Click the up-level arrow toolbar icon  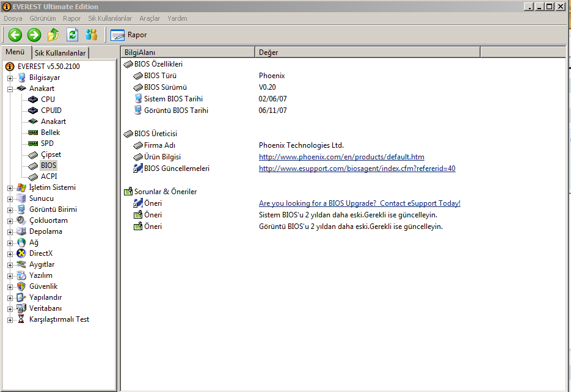(53, 35)
